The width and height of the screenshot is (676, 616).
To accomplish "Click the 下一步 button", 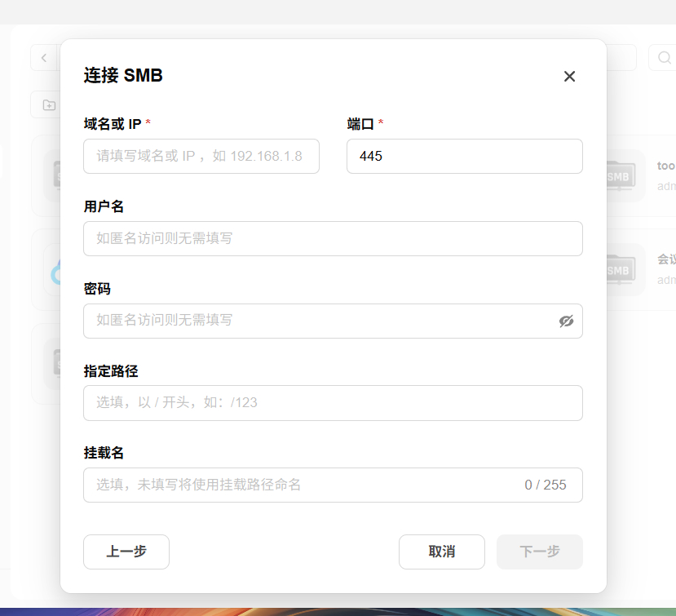I will [x=540, y=552].
